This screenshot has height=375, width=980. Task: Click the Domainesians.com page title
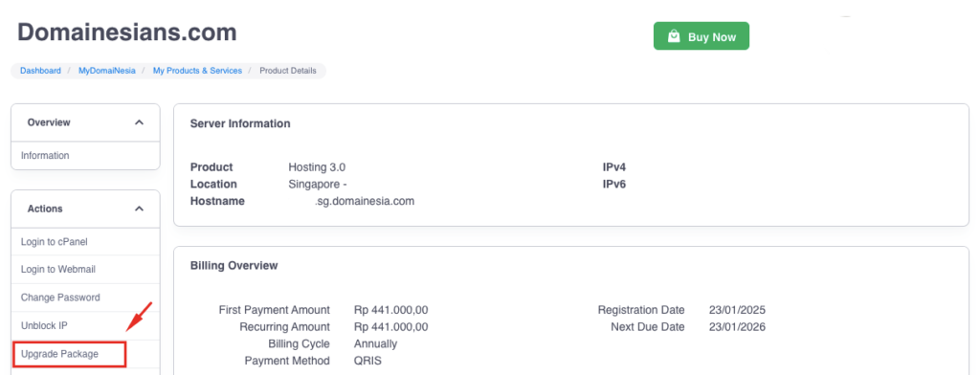(x=127, y=32)
